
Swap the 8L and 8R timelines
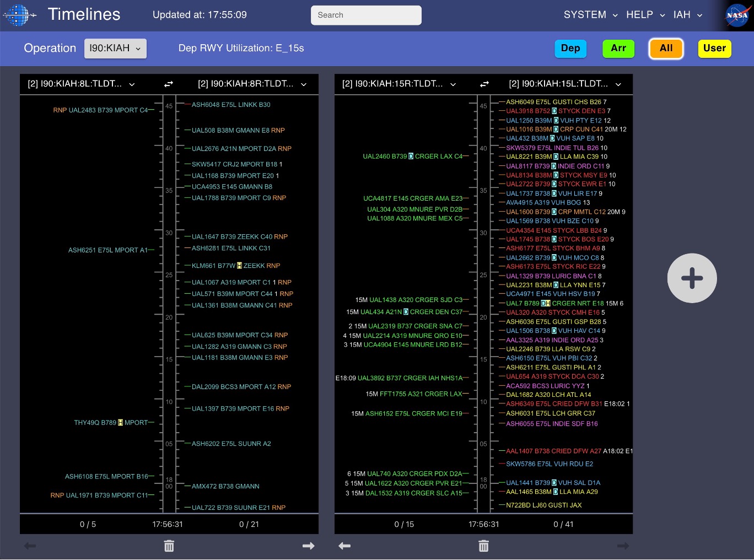169,84
